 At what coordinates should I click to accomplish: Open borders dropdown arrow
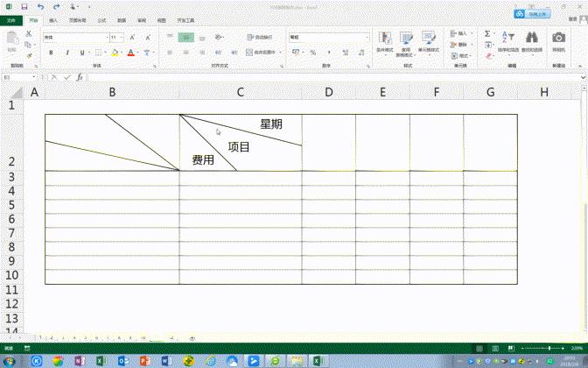coord(105,53)
